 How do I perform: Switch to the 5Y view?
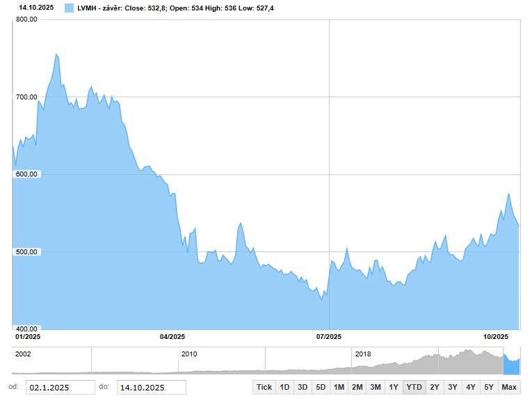(489, 387)
